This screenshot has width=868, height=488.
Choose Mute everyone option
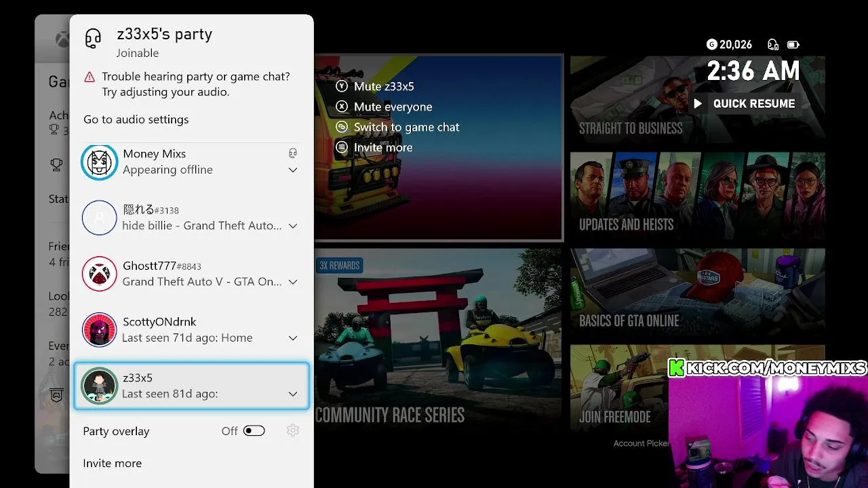tap(393, 106)
